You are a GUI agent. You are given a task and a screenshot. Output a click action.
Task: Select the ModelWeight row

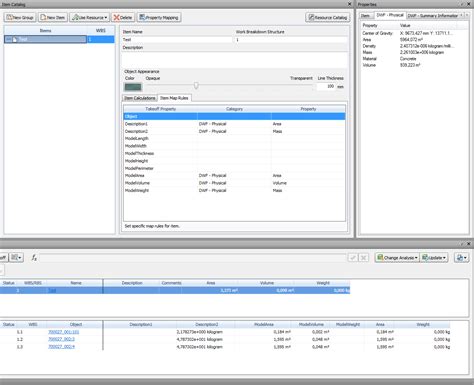(x=234, y=190)
